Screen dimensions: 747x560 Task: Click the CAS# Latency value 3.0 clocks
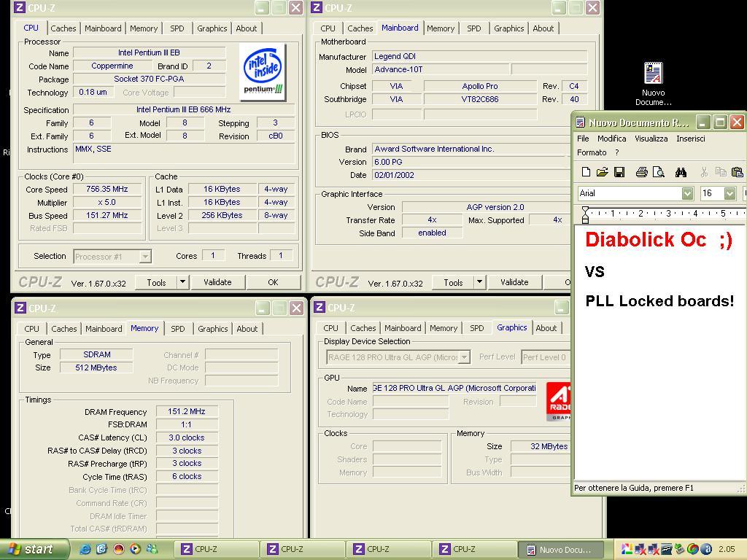click(187, 437)
